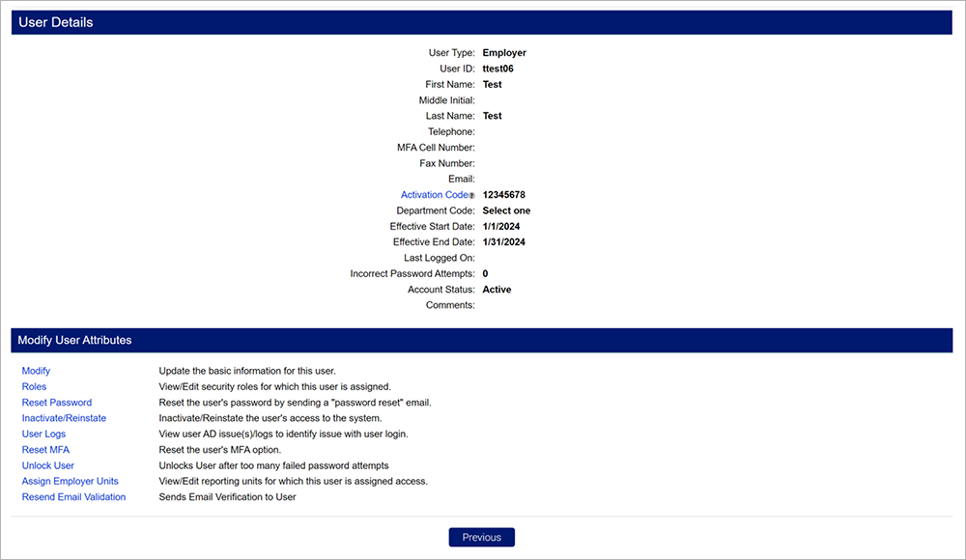Viewport: 966px width, 560px height.
Task: Open the Modify link
Action: click(36, 371)
